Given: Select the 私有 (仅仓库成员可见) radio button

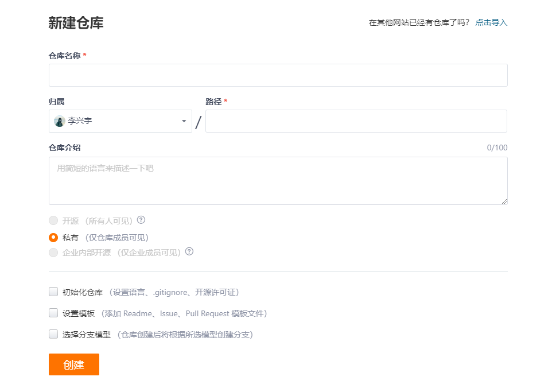Looking at the screenshot, I should pyautogui.click(x=53, y=238).
